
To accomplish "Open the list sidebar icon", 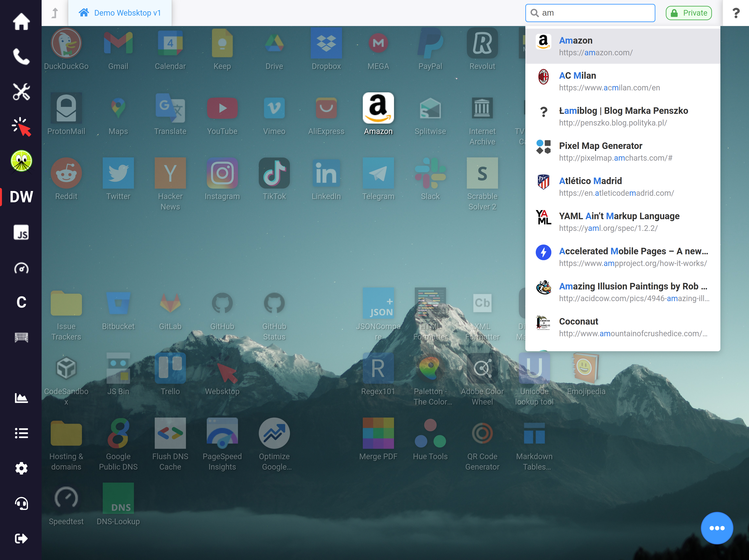I will [x=21, y=433].
